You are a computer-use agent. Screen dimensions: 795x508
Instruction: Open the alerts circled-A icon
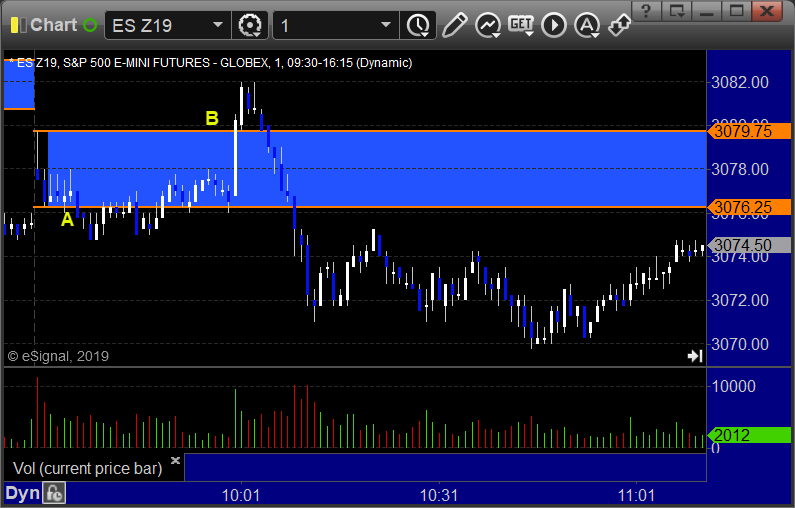(x=587, y=25)
